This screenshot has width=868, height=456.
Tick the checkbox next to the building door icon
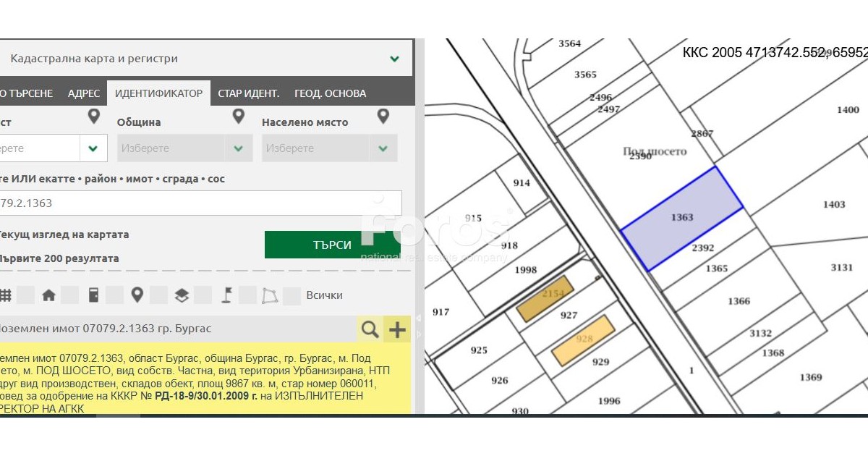tap(114, 295)
